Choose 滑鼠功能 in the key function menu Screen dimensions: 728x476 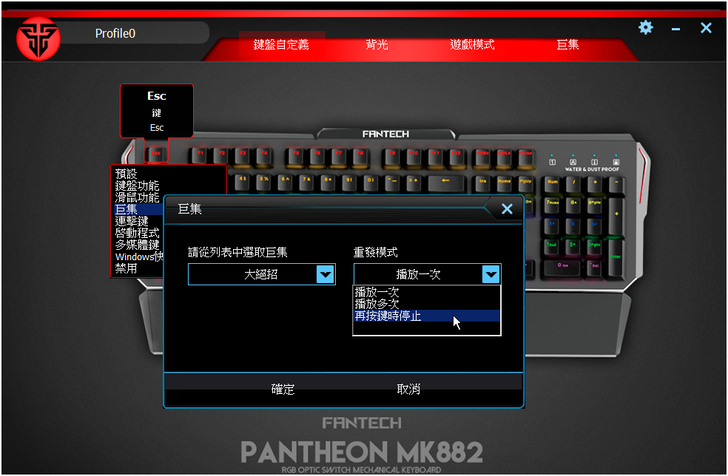pos(137,197)
